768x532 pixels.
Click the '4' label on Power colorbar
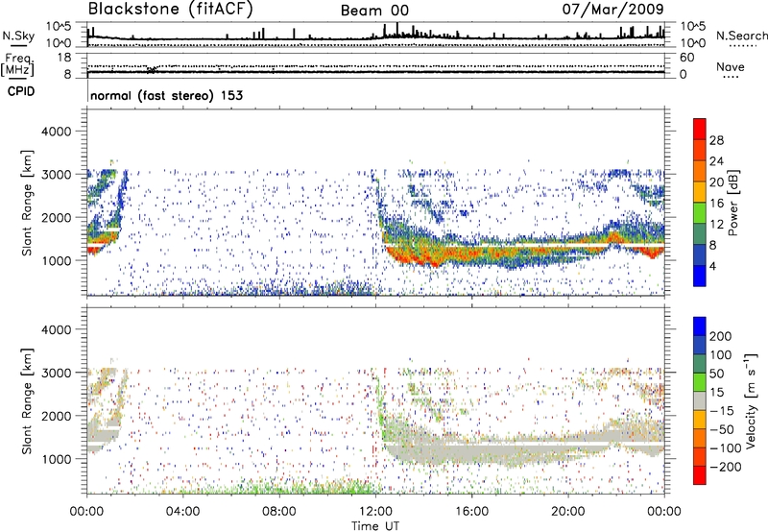[x=712, y=266]
